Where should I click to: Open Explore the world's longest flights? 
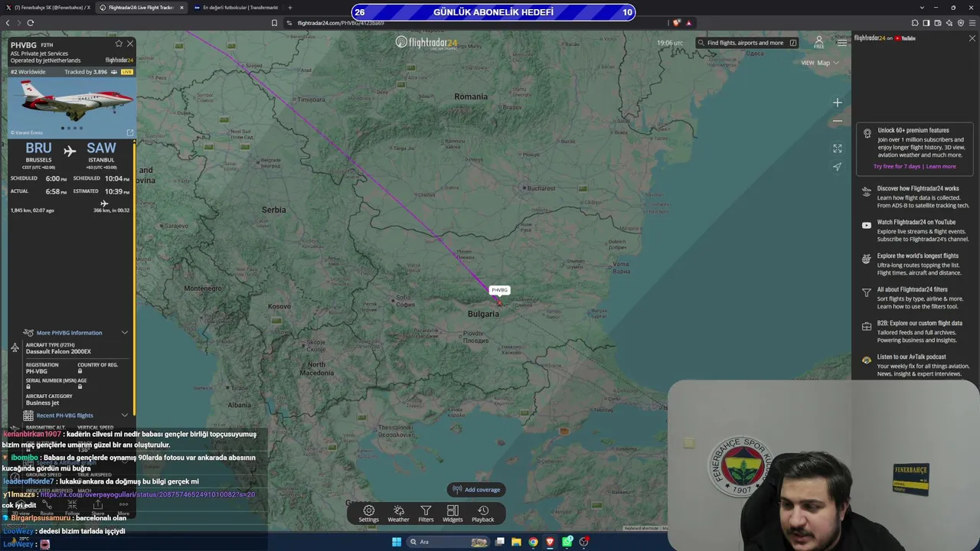pyautogui.click(x=916, y=264)
